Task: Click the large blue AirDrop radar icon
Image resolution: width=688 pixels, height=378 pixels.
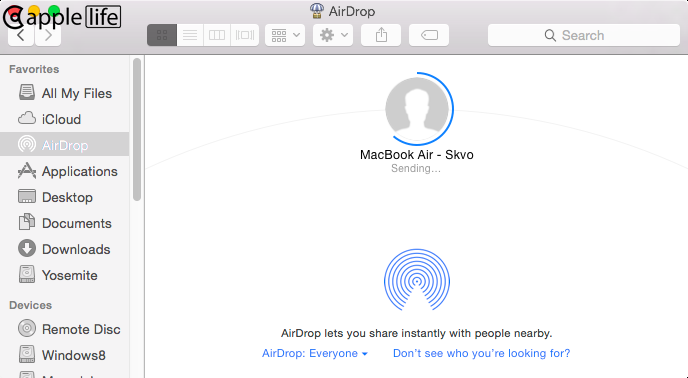Action: tap(417, 280)
